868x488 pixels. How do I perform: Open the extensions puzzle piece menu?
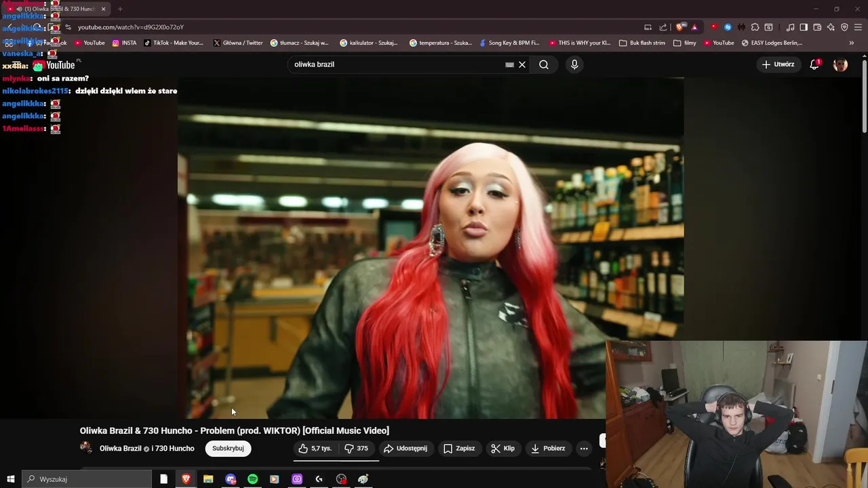[x=755, y=27]
